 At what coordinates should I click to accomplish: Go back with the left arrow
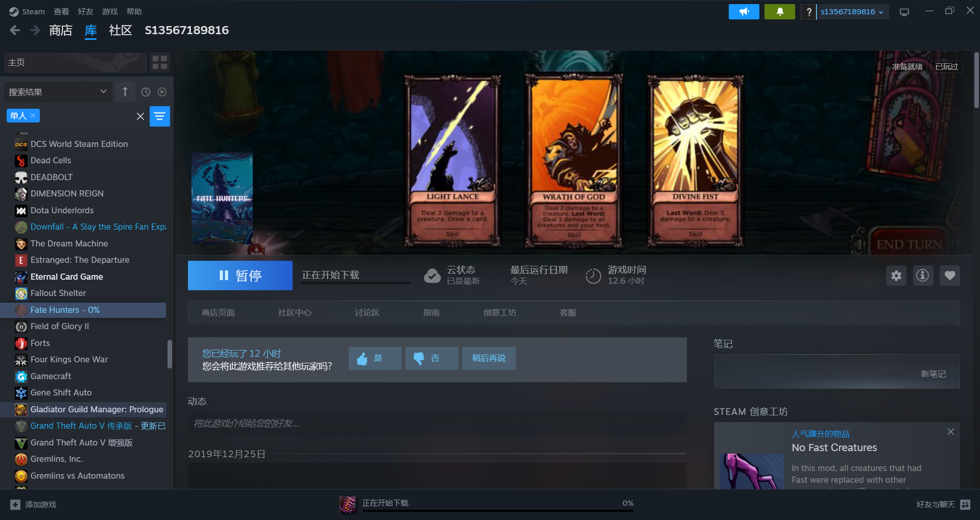click(x=15, y=31)
